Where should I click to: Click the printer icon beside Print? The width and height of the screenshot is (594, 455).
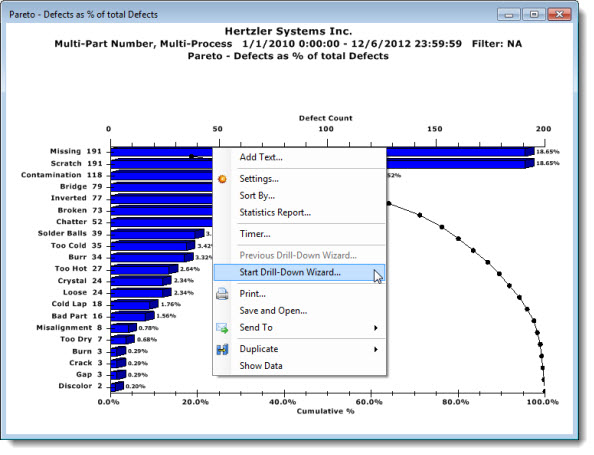222,294
